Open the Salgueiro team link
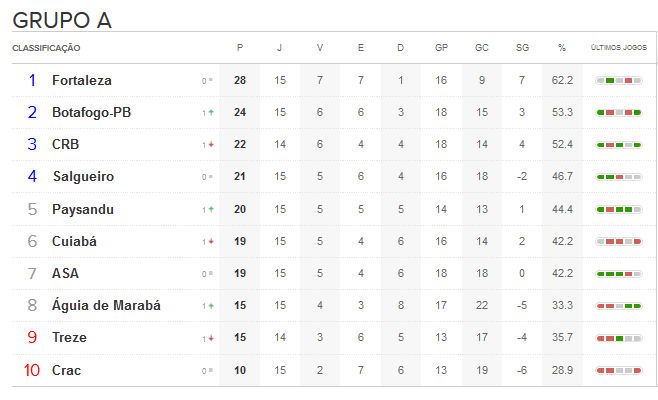The image size is (658, 400). [x=83, y=177]
